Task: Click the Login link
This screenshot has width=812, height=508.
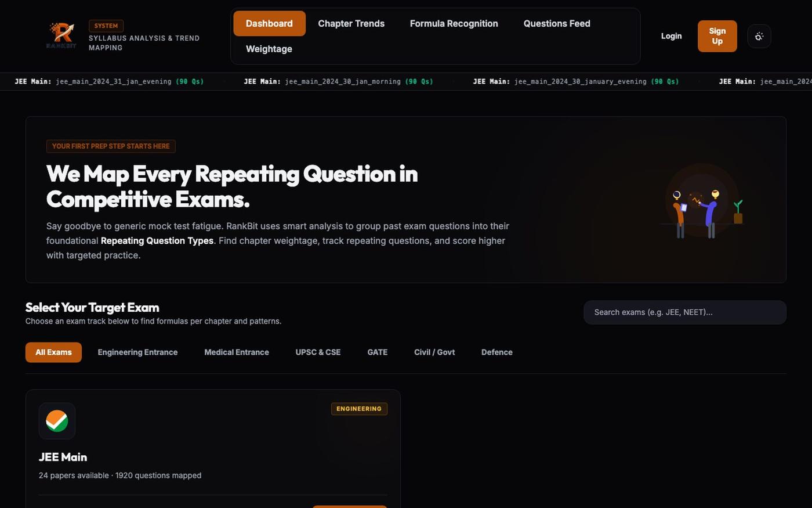Action: pyautogui.click(x=672, y=36)
